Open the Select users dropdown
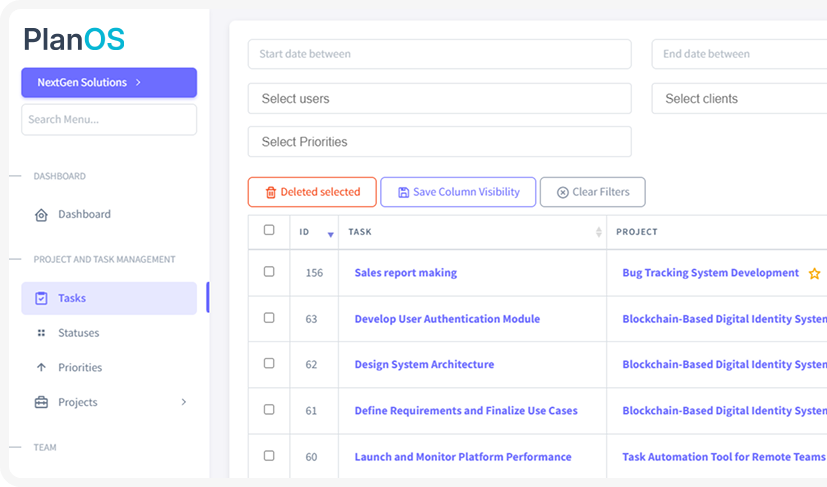This screenshot has width=827, height=487. [439, 99]
